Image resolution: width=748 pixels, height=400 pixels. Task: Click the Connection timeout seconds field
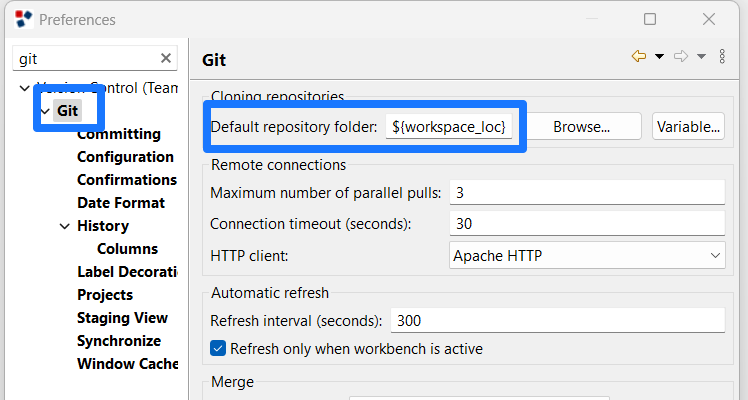(587, 224)
